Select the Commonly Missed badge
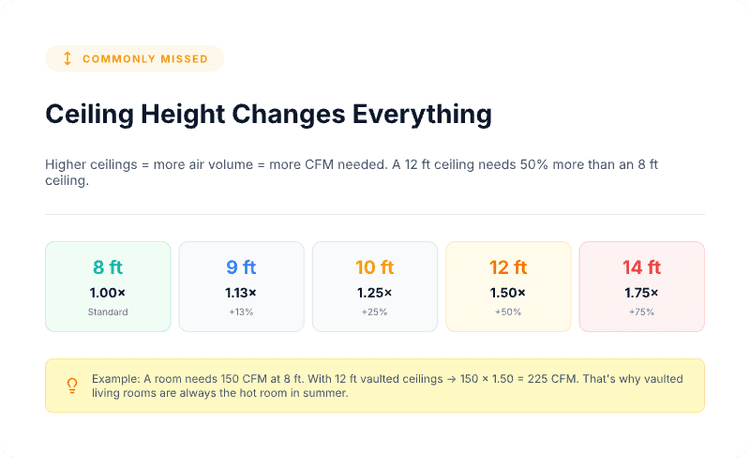Viewport: 750px width, 458px height. click(x=134, y=58)
